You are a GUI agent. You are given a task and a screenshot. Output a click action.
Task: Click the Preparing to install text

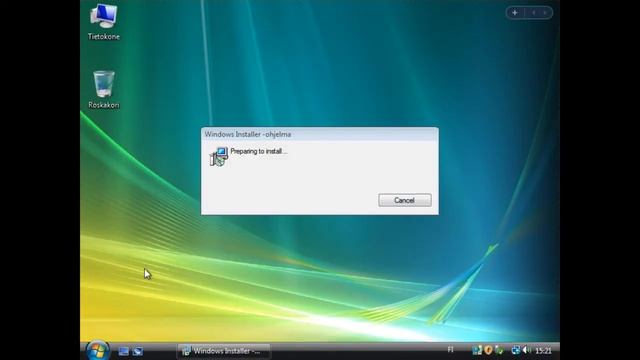[259, 151]
